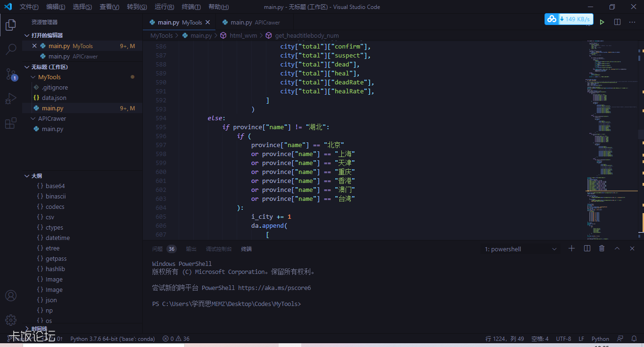The image size is (644, 347).
Task: Close the main.py MyTools editor tab
Action: (x=208, y=22)
